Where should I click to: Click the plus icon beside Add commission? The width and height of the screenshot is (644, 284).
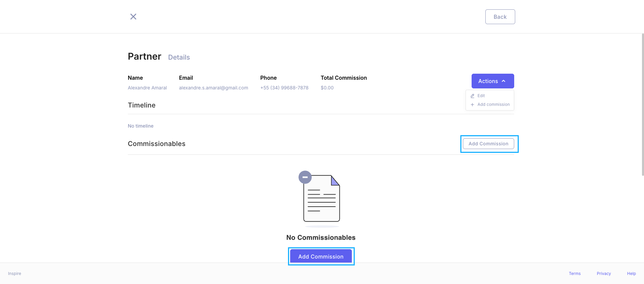pyautogui.click(x=472, y=104)
